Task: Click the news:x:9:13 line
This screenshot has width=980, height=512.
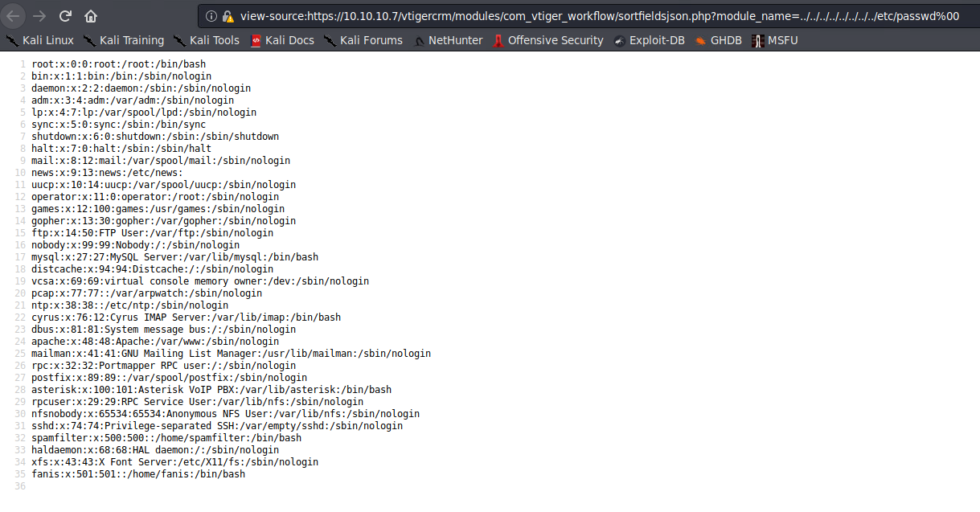Action: [107, 173]
